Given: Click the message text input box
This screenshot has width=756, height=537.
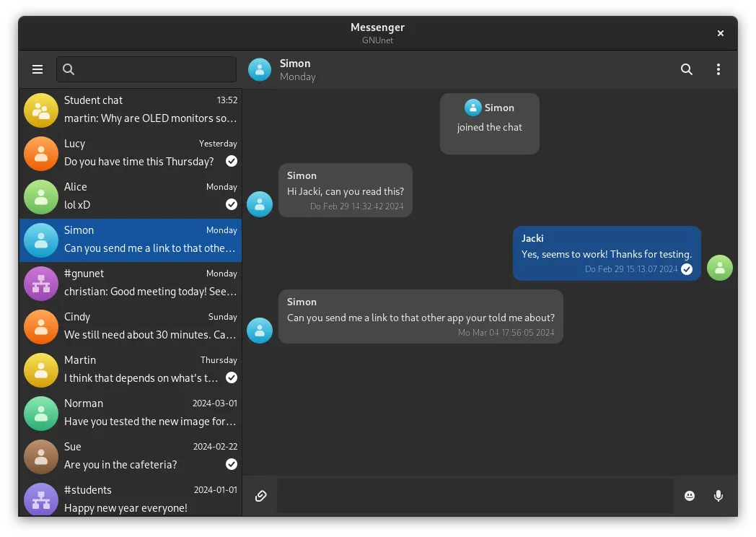Looking at the screenshot, I should click(x=475, y=496).
